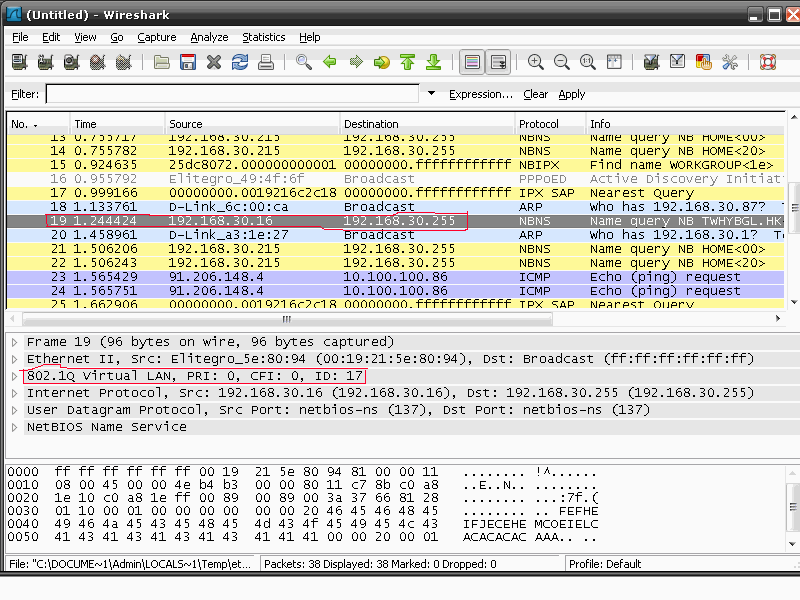800x600 pixels.
Task: Go back in packet history arrow
Action: [x=330, y=62]
